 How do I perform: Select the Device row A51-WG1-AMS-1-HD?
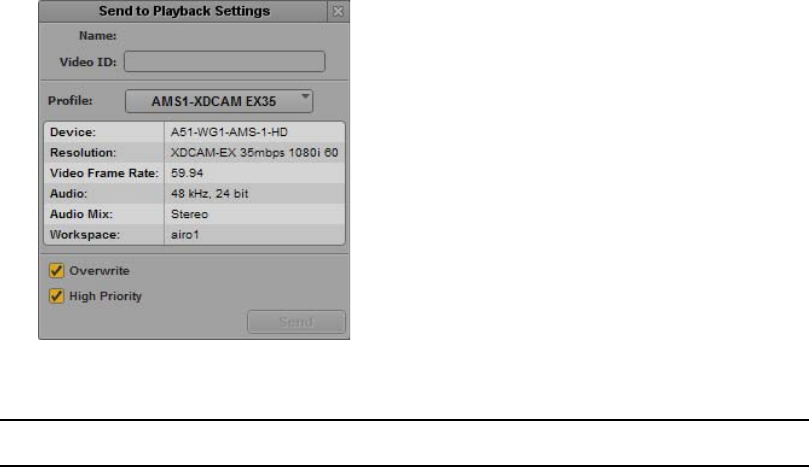[195, 132]
